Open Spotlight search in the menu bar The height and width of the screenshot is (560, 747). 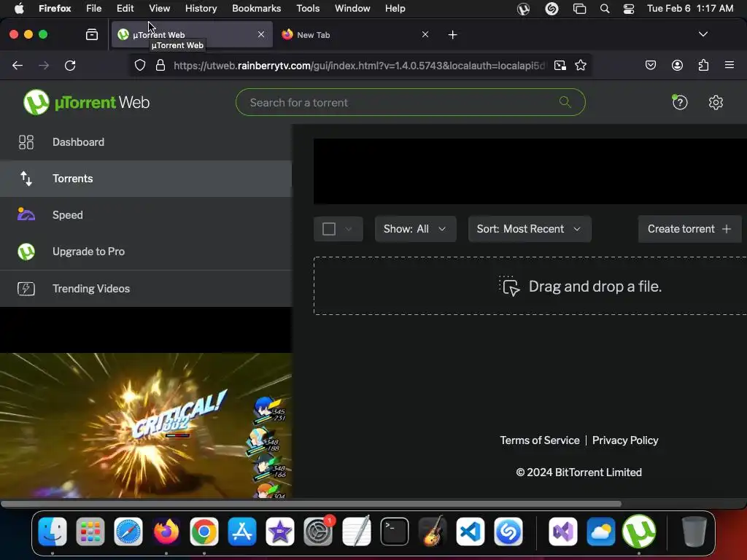pos(605,9)
